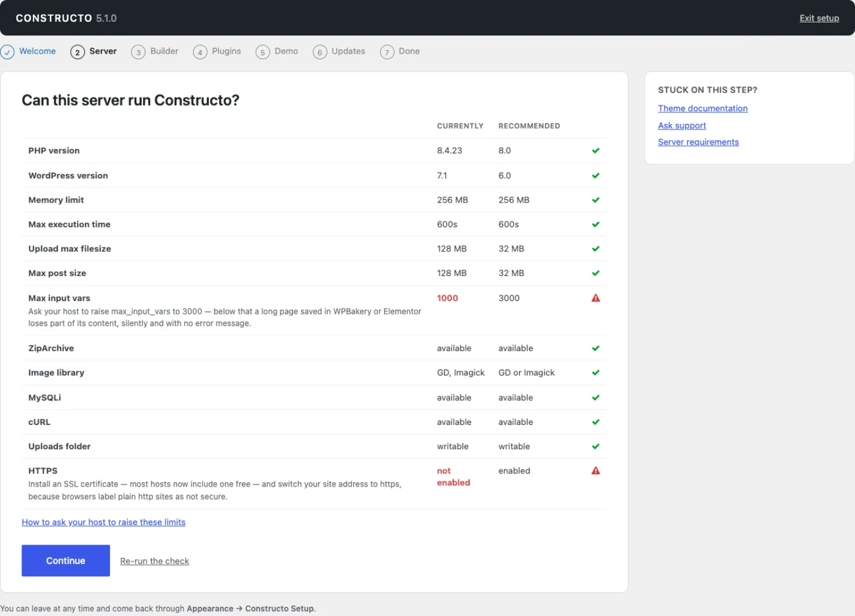The width and height of the screenshot is (855, 616).
Task: Open 'How to ask your host to raise these limits'
Action: click(104, 522)
